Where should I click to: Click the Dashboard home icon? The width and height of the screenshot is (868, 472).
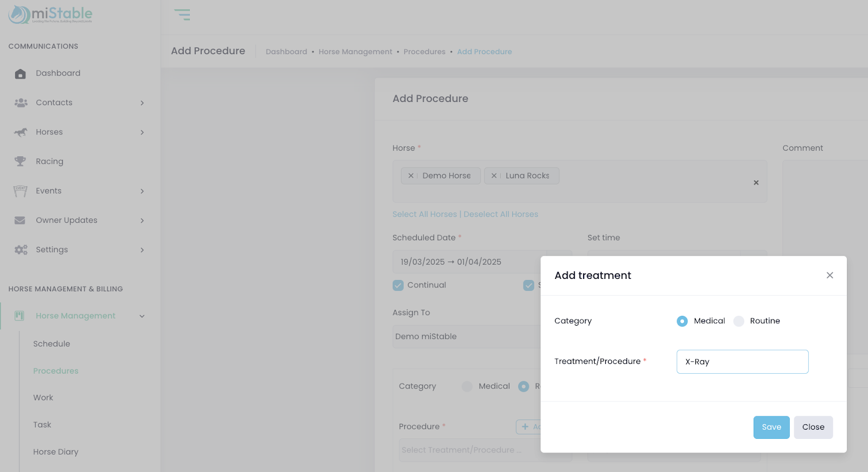[20, 74]
